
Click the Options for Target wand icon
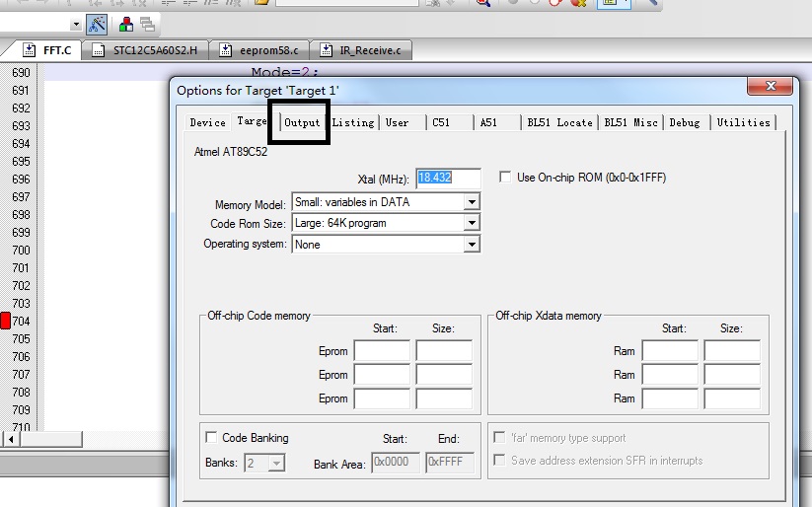click(x=97, y=25)
